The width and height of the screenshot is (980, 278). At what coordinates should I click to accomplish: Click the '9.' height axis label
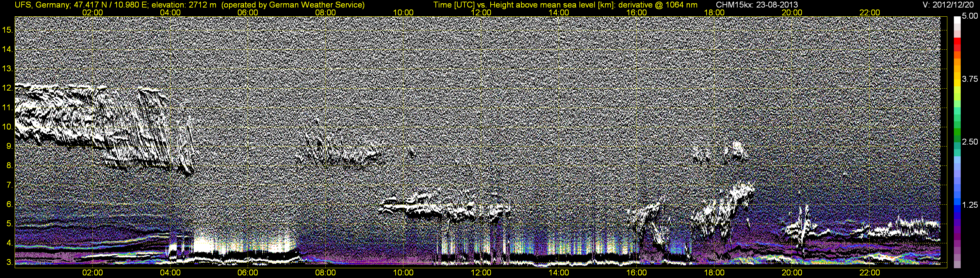[x=9, y=146]
